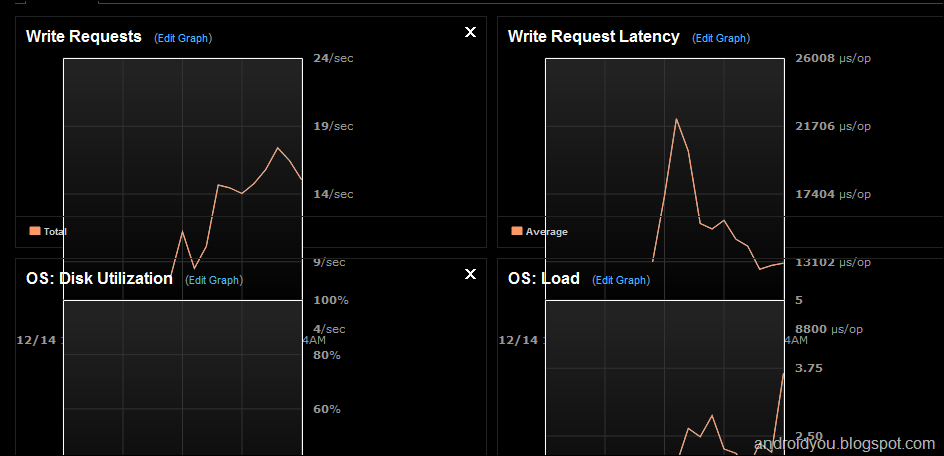Click the 24/sec axis label
The width and height of the screenshot is (944, 456).
coord(334,58)
